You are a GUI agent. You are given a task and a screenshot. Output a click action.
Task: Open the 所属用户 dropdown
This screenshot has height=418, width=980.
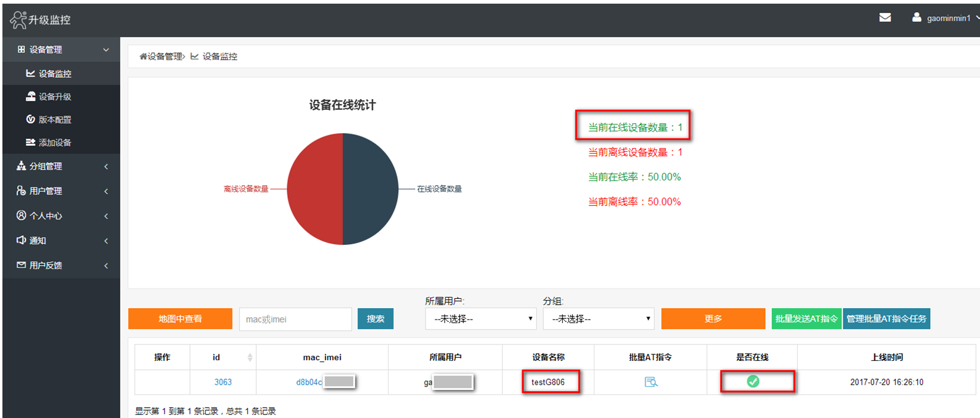(x=480, y=319)
